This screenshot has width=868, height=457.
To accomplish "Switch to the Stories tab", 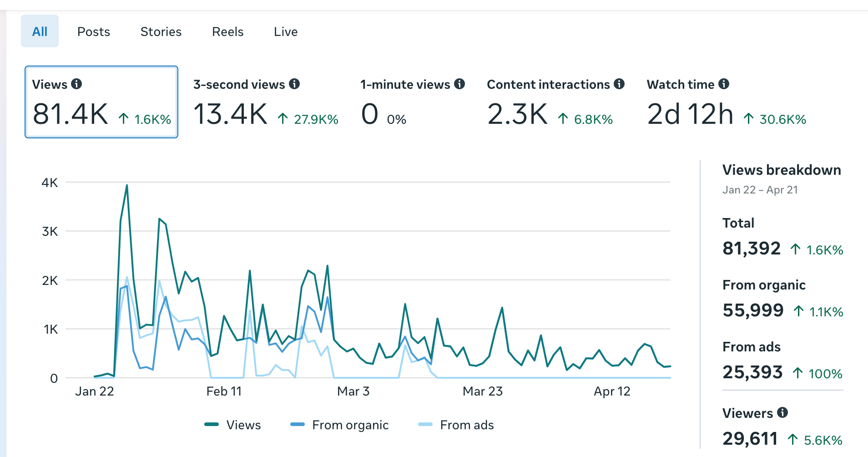I will click(x=161, y=31).
